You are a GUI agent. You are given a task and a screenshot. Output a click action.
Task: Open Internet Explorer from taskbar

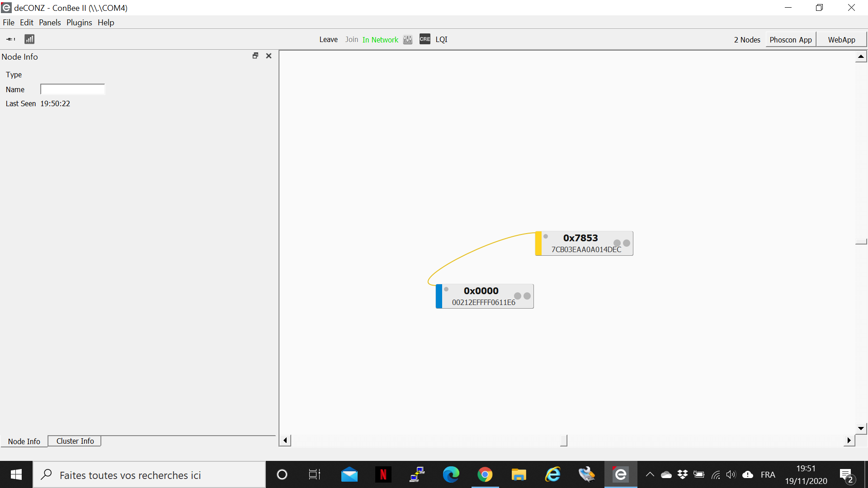pyautogui.click(x=552, y=474)
